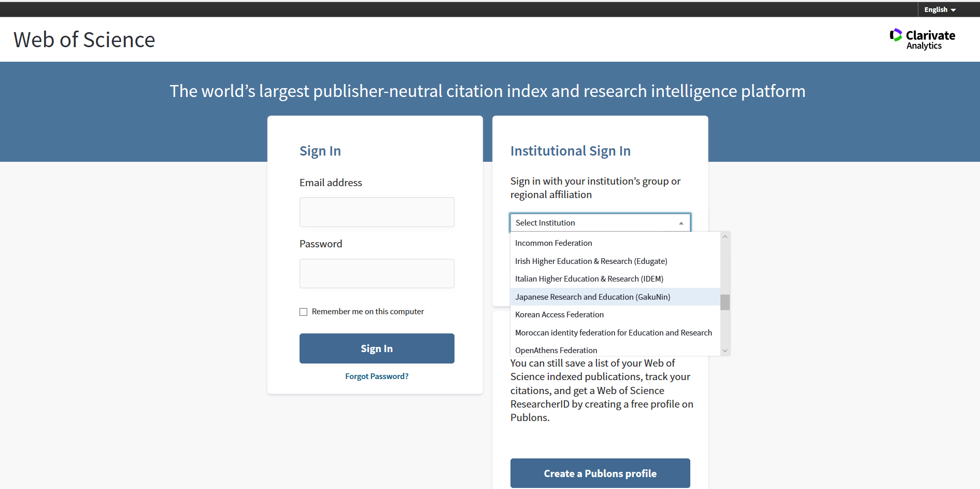
Task: Check Remember me on this computer
Action: tap(304, 312)
